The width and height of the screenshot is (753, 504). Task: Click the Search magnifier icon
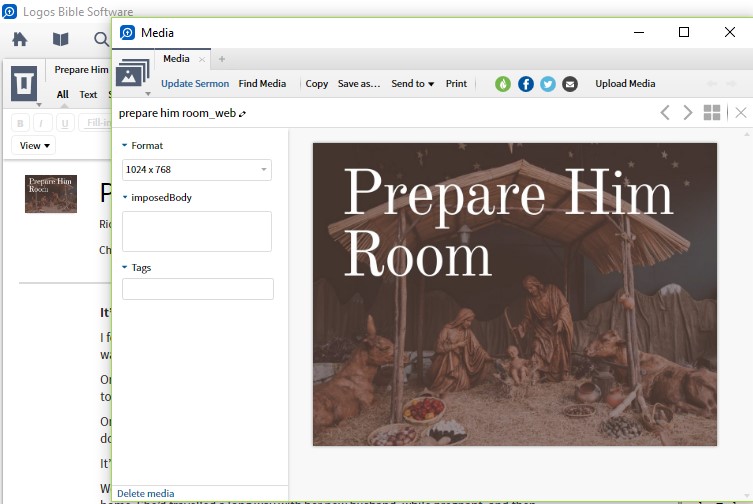101,39
